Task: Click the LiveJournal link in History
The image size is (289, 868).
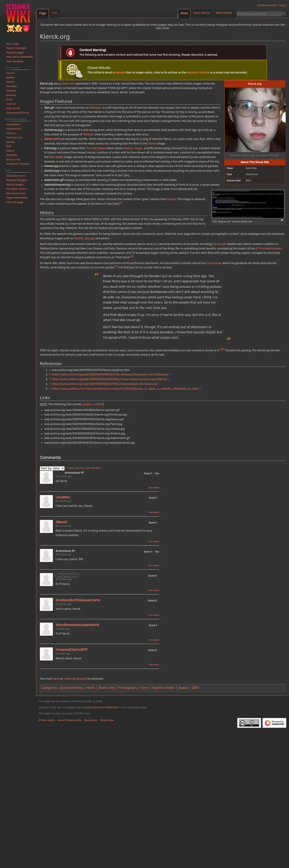Action: pos(214,263)
